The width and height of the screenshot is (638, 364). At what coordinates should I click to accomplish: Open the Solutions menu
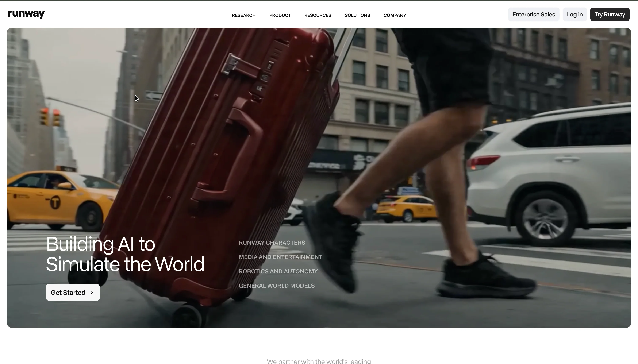pyautogui.click(x=357, y=15)
